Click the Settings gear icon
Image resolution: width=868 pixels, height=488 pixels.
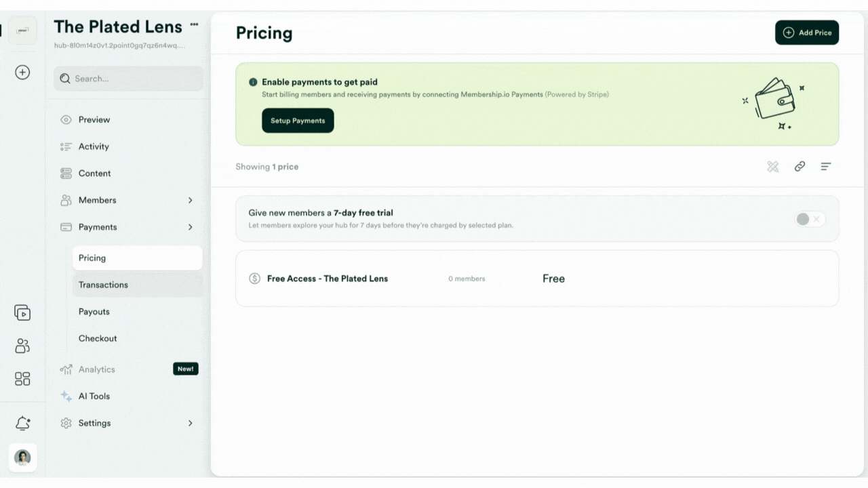point(66,423)
